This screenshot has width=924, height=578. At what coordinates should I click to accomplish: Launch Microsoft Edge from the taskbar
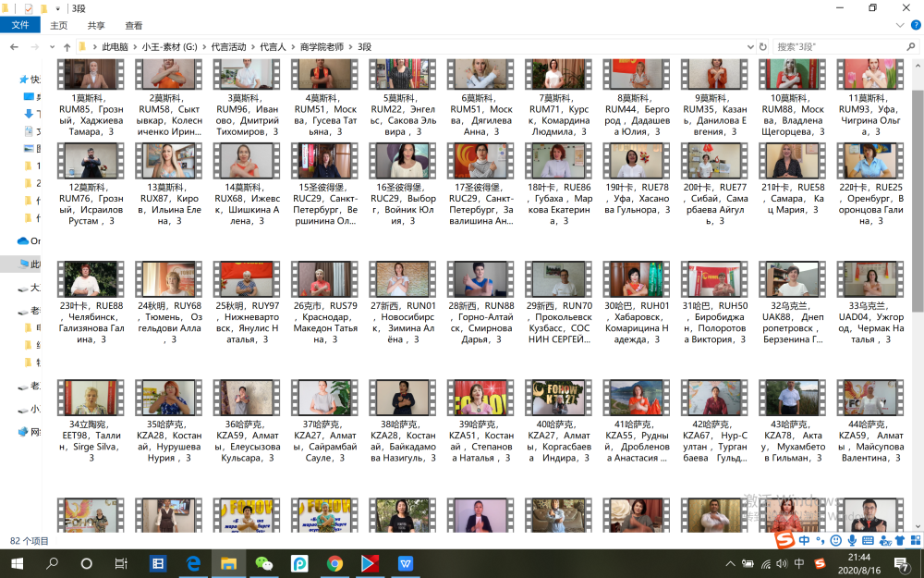click(x=193, y=564)
